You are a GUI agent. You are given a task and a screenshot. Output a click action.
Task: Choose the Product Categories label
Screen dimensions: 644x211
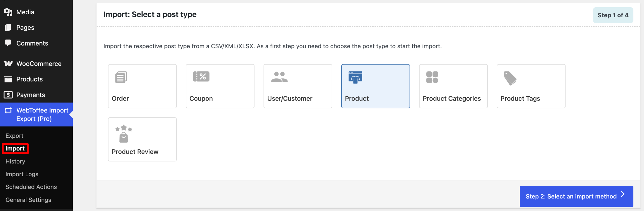click(452, 99)
